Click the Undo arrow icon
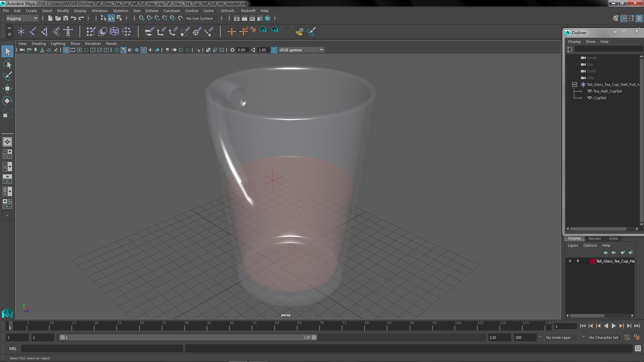The height and width of the screenshot is (362, 644). (73, 18)
